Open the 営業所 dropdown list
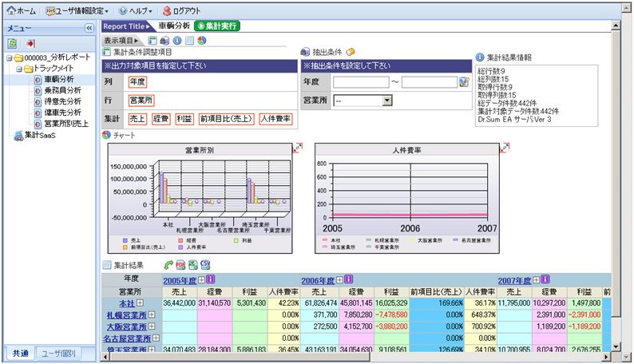Image resolution: width=634 pixels, height=364 pixels. pyautogui.click(x=387, y=101)
